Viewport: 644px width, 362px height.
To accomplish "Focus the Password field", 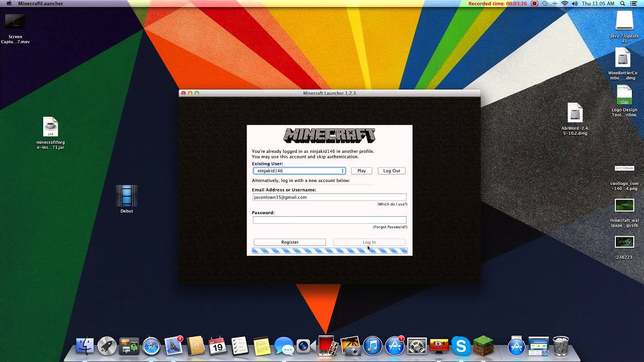I will click(330, 220).
